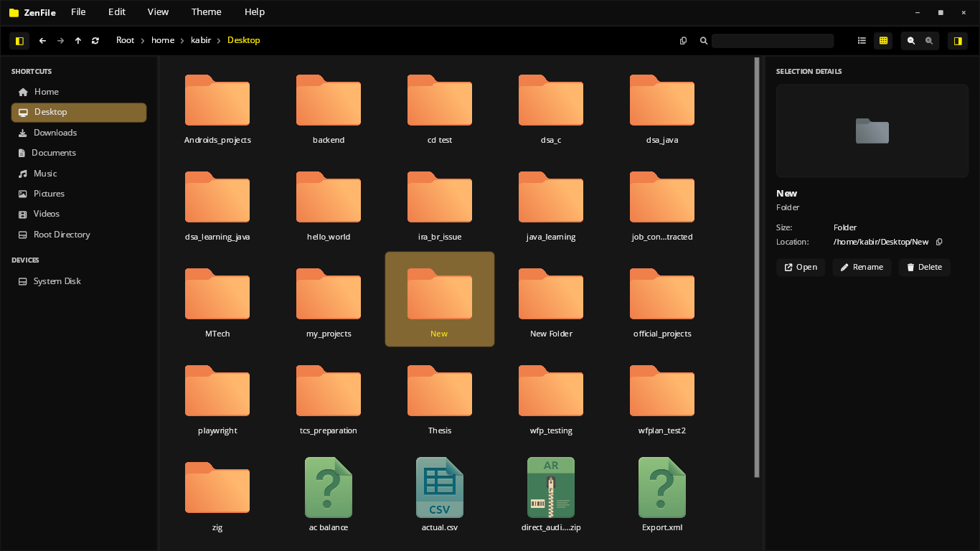Select the actual.csv file
This screenshot has width=980, height=551.
440,493
